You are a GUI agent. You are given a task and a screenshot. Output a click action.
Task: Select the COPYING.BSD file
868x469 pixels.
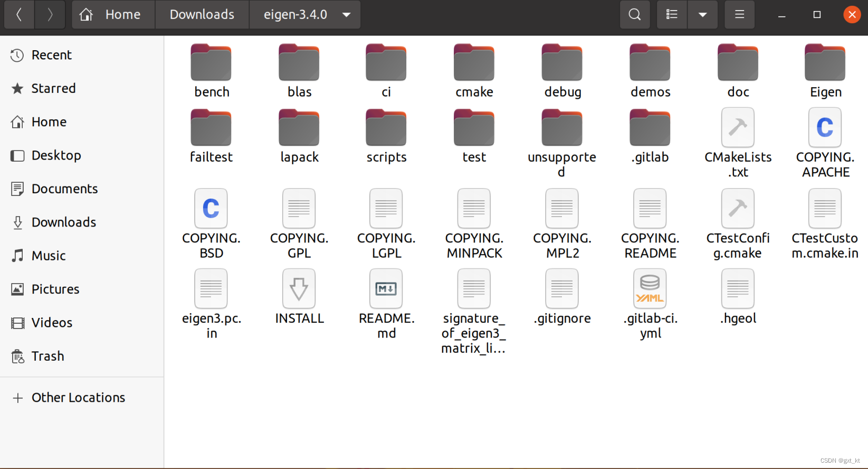click(211, 224)
